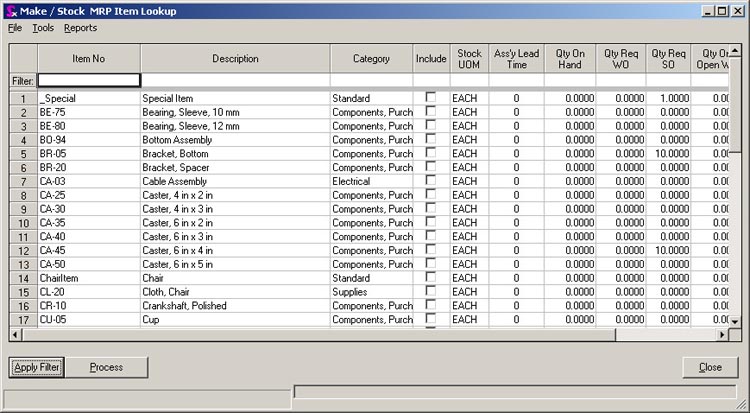This screenshot has height=413, width=750.
Task: Open the File menu
Action: coord(15,28)
